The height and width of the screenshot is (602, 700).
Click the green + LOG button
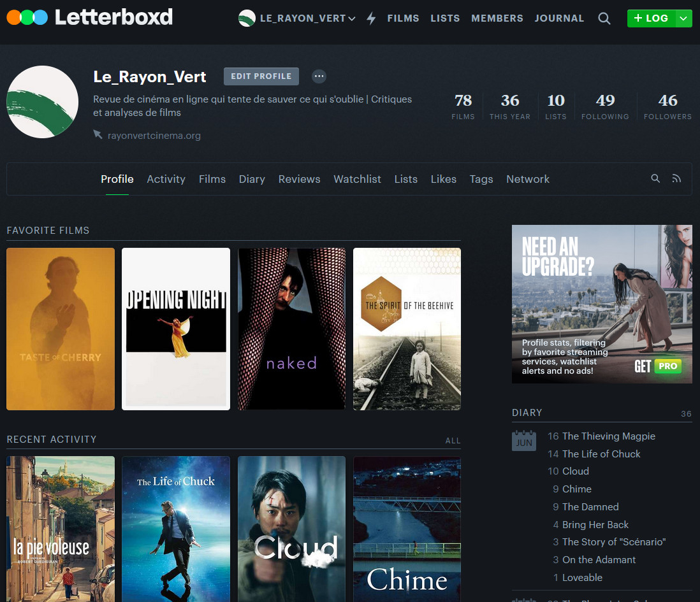[651, 18]
